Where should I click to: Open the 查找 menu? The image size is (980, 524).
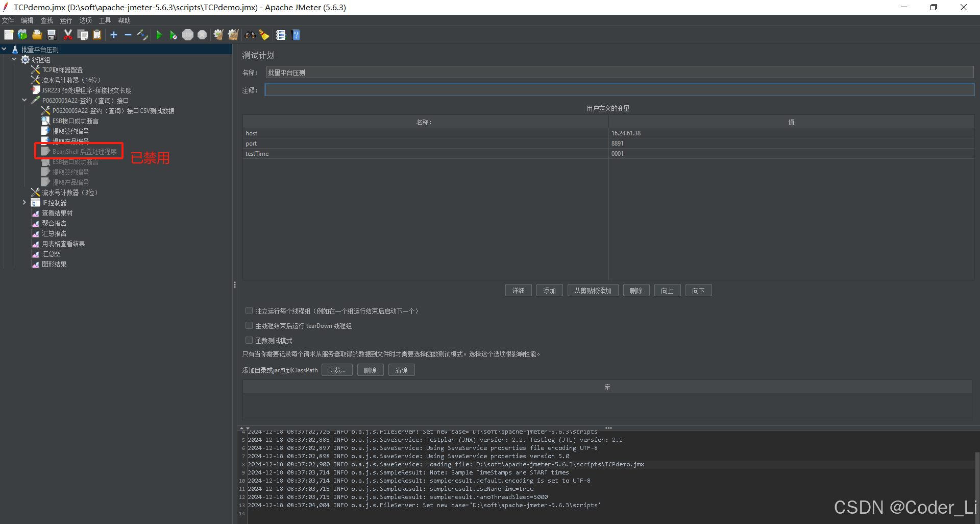46,20
